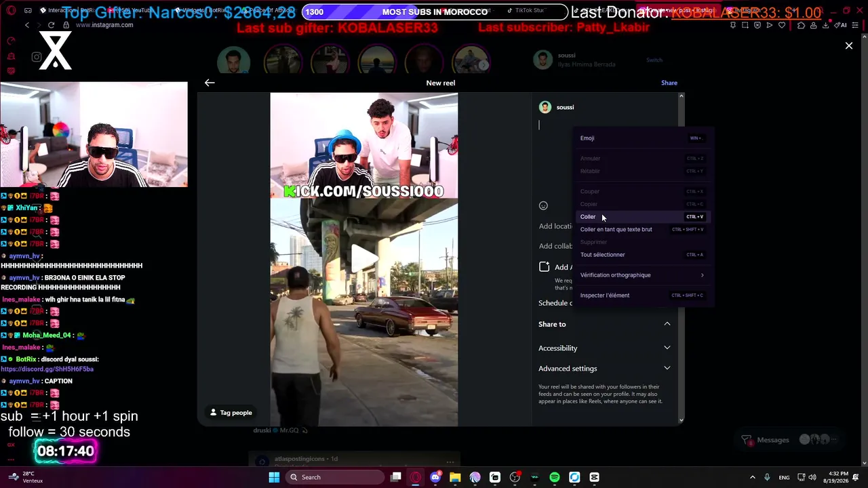This screenshot has width=868, height=488.
Task: Click the heart bookmark icon in toolbar
Action: point(782,25)
